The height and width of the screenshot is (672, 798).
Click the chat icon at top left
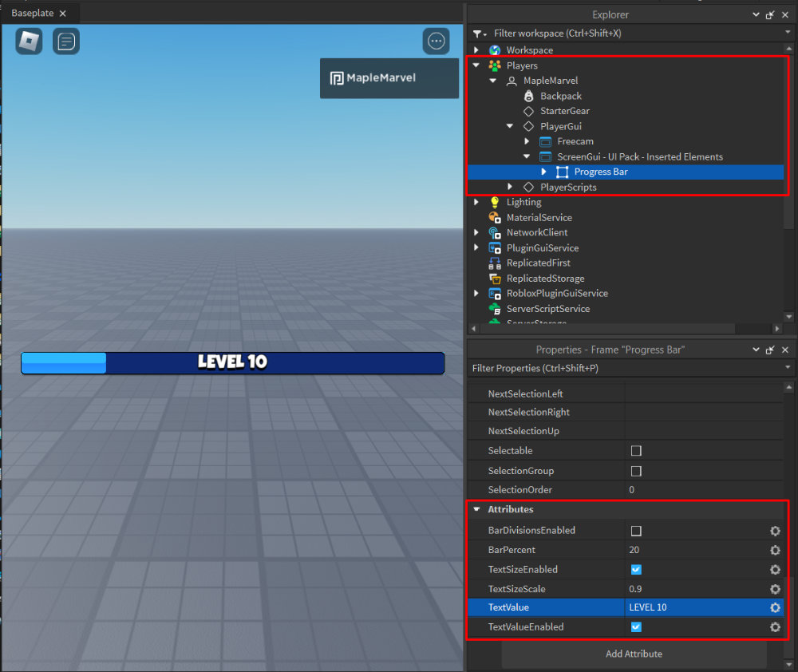click(66, 41)
